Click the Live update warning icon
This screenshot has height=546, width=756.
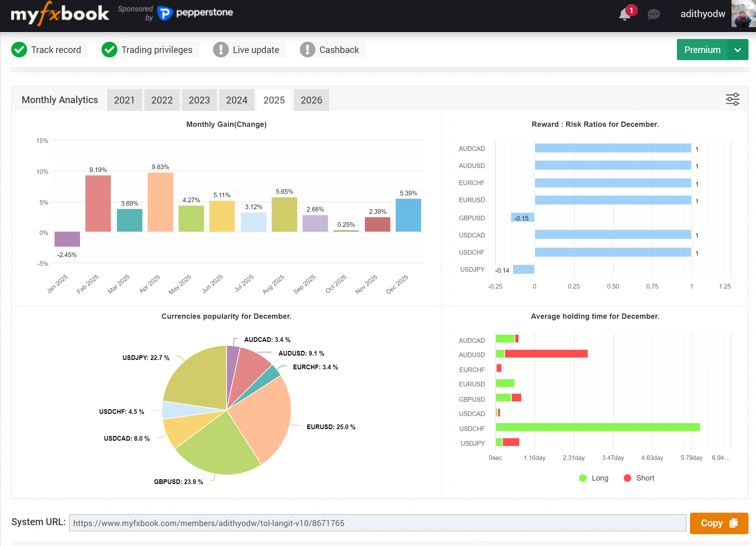click(x=221, y=50)
